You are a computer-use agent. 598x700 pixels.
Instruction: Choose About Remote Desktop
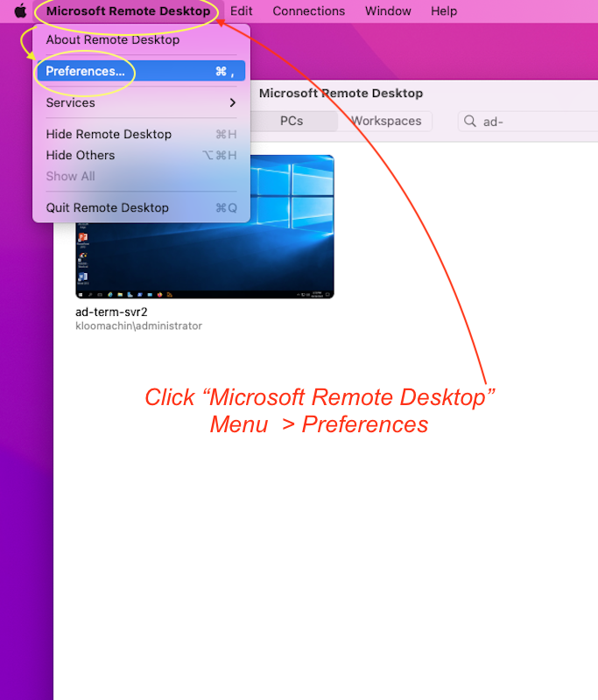pos(141,39)
